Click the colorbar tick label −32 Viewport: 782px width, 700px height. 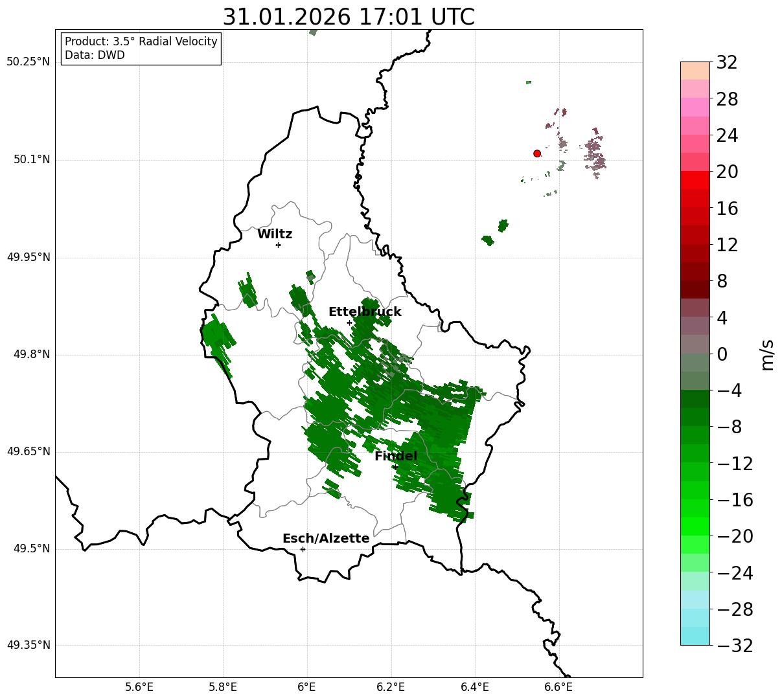[734, 646]
